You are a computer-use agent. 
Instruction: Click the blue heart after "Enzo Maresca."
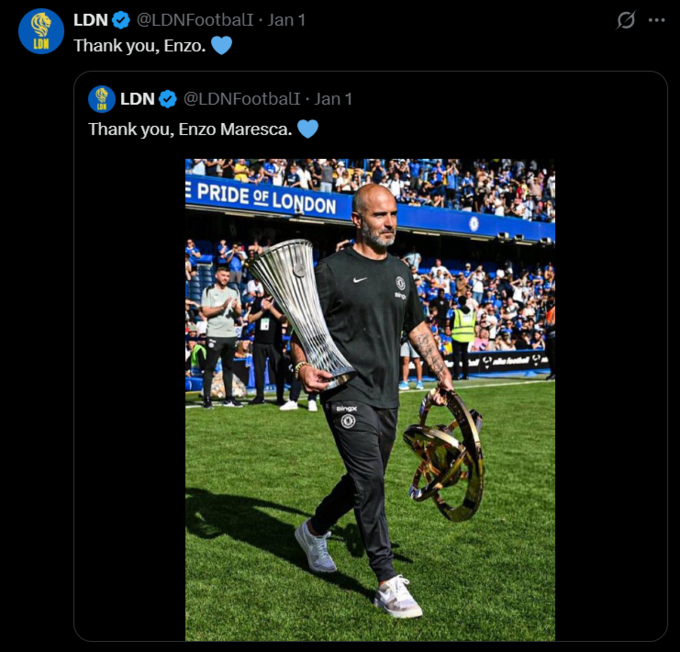click(x=308, y=129)
